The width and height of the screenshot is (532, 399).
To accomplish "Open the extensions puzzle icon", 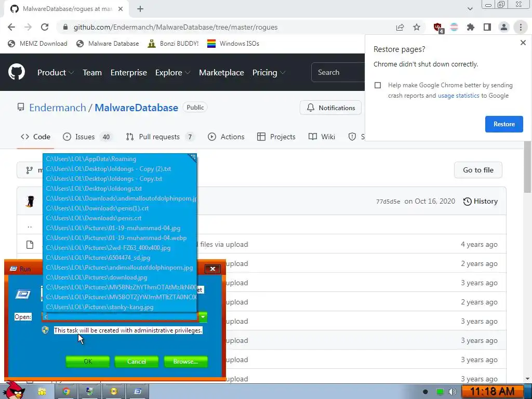I will 471,27.
